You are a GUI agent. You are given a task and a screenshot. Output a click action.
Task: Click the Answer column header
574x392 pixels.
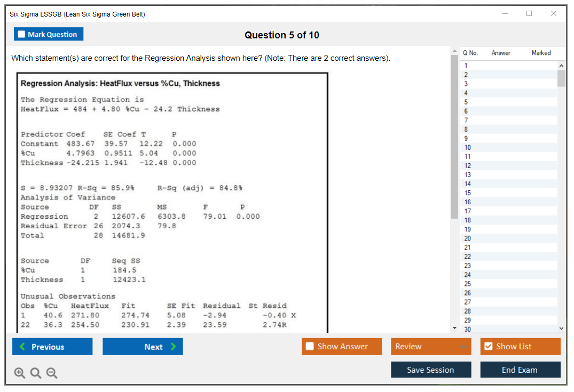click(x=500, y=53)
